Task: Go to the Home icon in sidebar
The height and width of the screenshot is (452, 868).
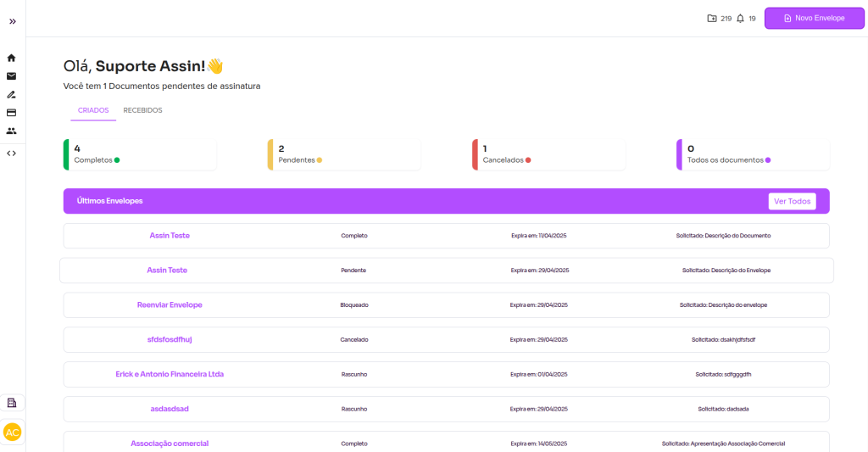Action: click(x=12, y=58)
